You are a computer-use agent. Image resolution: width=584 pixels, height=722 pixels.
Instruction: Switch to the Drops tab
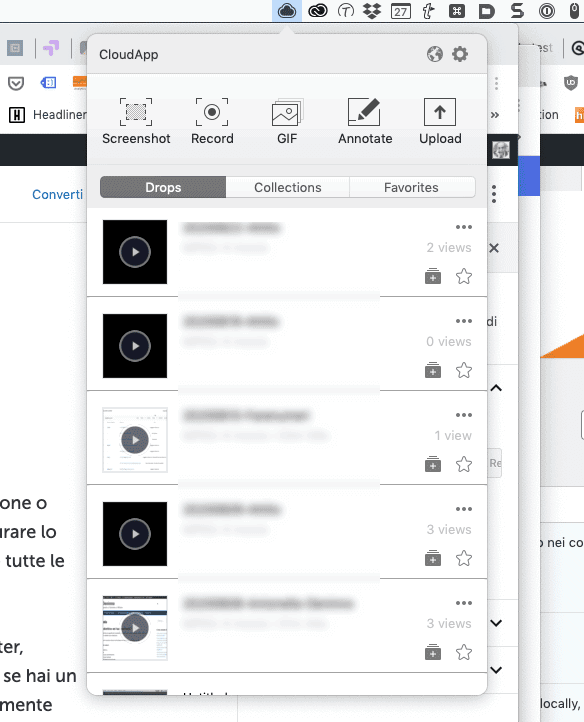pyautogui.click(x=163, y=187)
